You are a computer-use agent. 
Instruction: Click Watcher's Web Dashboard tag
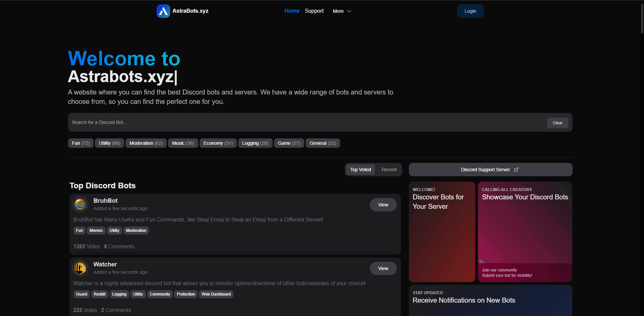pyautogui.click(x=216, y=294)
